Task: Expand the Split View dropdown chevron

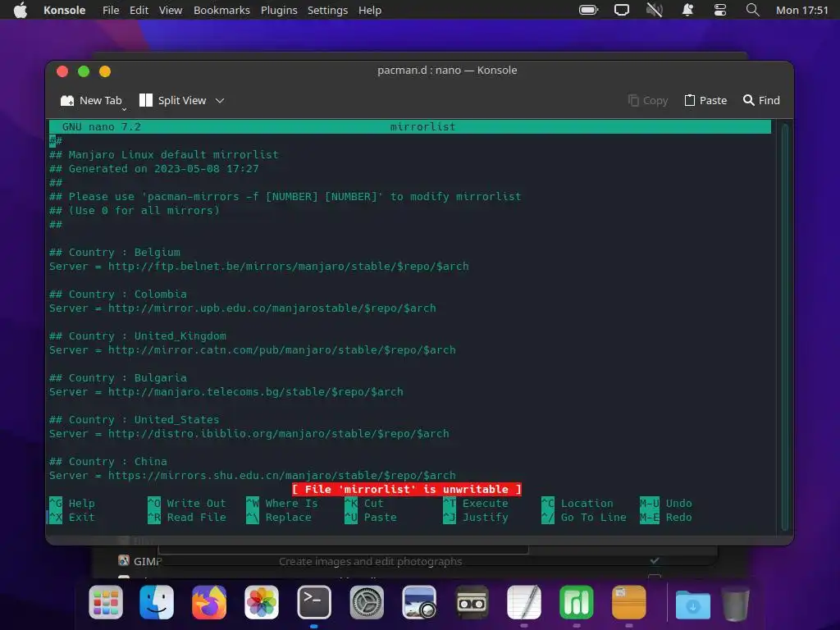Action: (220, 101)
